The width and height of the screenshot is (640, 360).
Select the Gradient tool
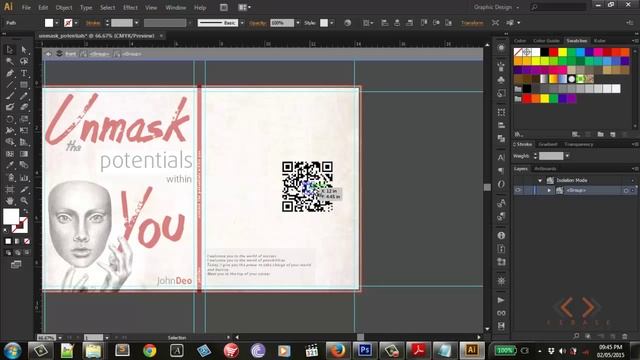(x=24, y=154)
